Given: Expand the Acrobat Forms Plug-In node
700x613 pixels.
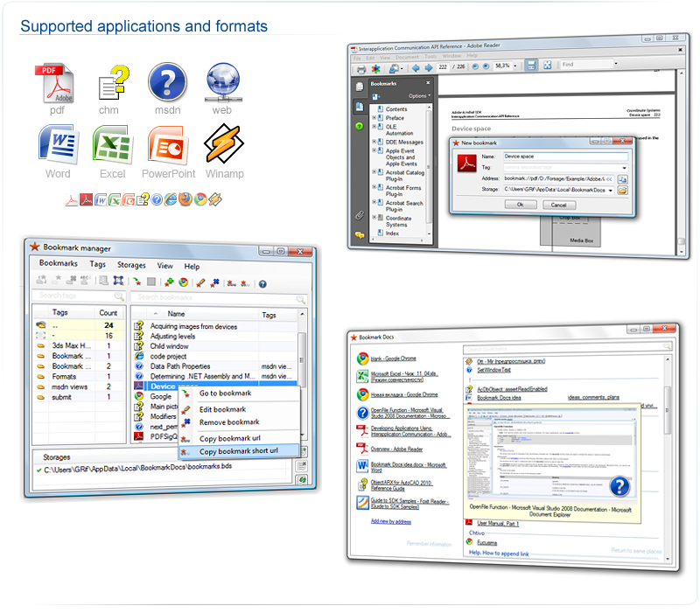Looking at the screenshot, I should 374,187.
